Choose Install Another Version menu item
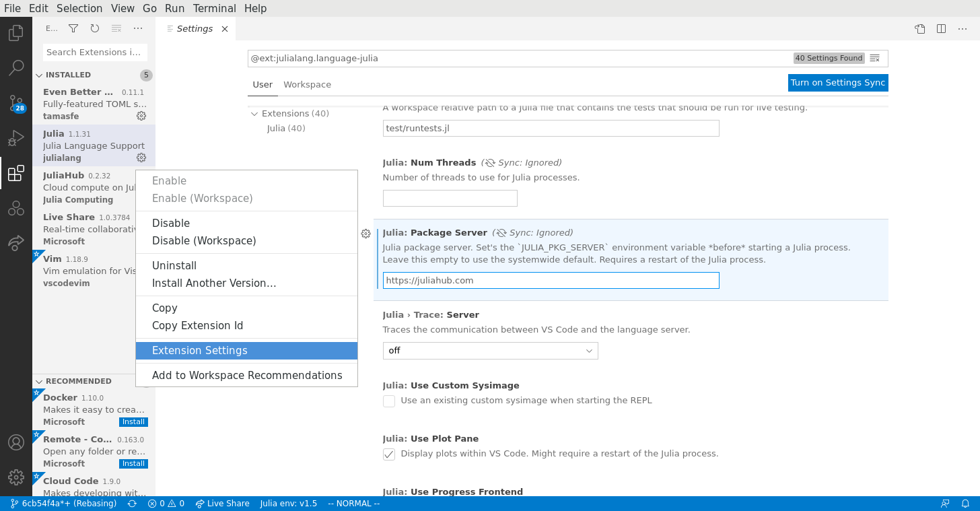The image size is (980, 511). pos(246,283)
